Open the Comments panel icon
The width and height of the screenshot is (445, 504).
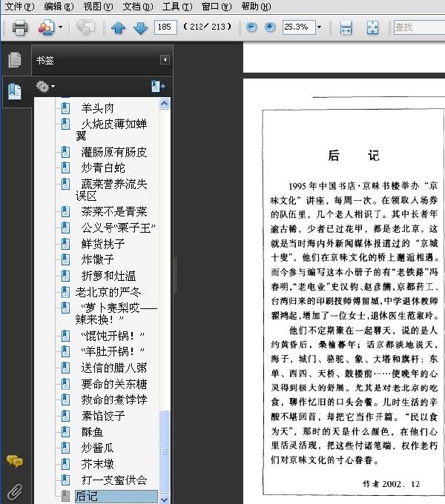click(15, 461)
